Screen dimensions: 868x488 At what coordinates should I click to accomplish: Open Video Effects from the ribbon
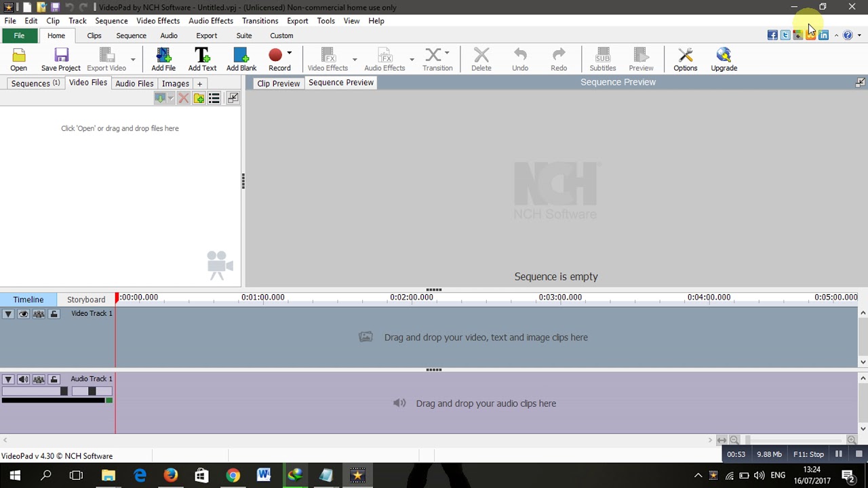click(328, 59)
